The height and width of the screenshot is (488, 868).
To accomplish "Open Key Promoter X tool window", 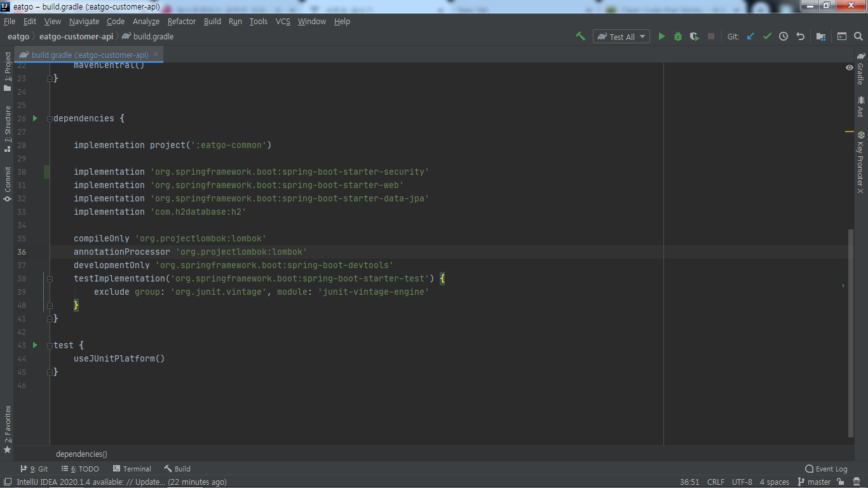I will [860, 162].
